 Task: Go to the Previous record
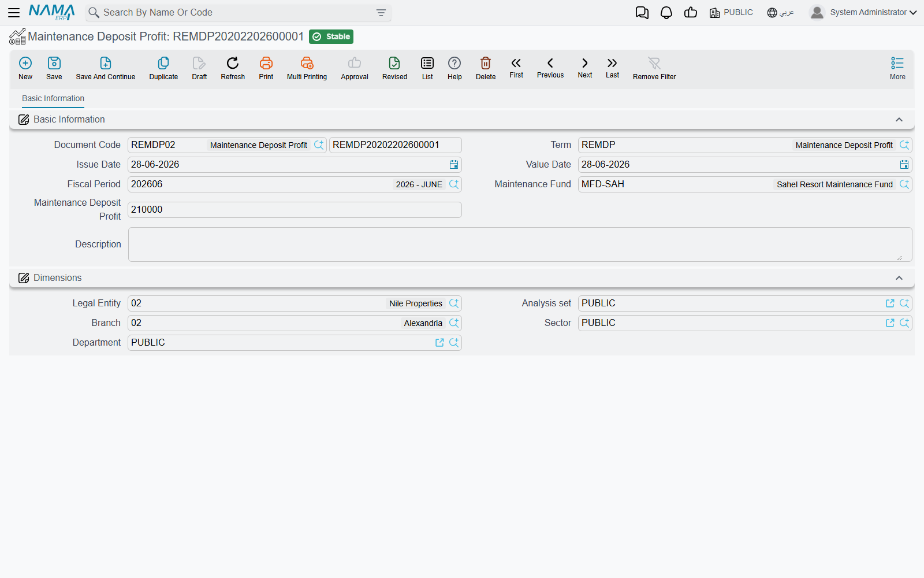click(x=550, y=68)
